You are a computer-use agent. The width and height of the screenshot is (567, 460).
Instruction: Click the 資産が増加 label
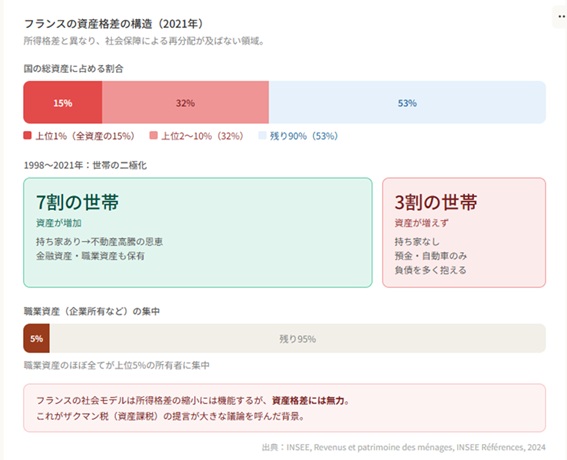pyautogui.click(x=59, y=223)
